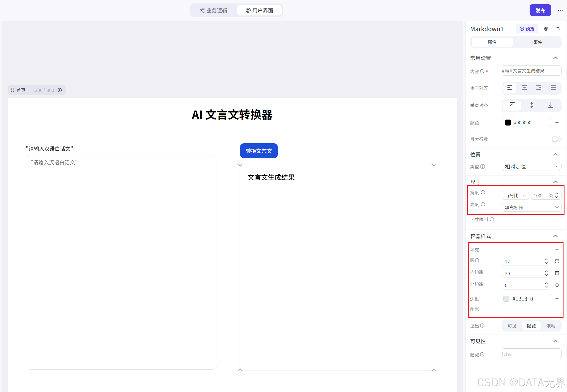
Task: Click the 发布 publish button
Action: 540,10
